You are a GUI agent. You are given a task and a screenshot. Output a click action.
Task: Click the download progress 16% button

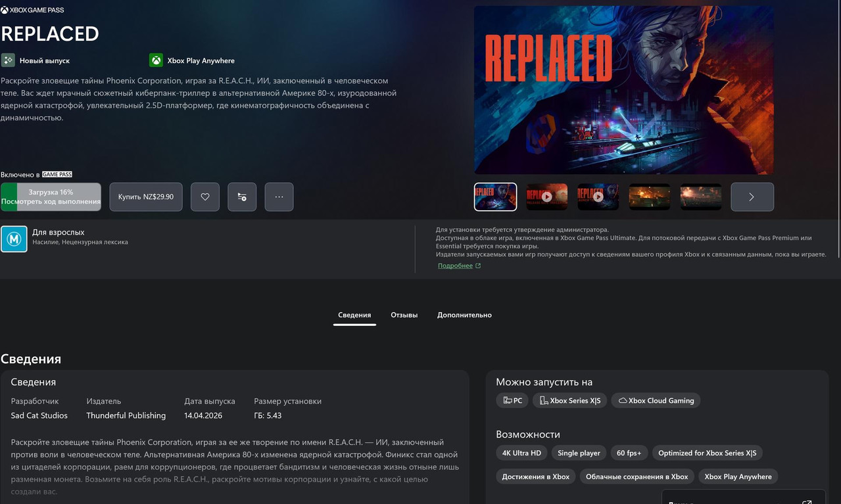click(x=51, y=197)
